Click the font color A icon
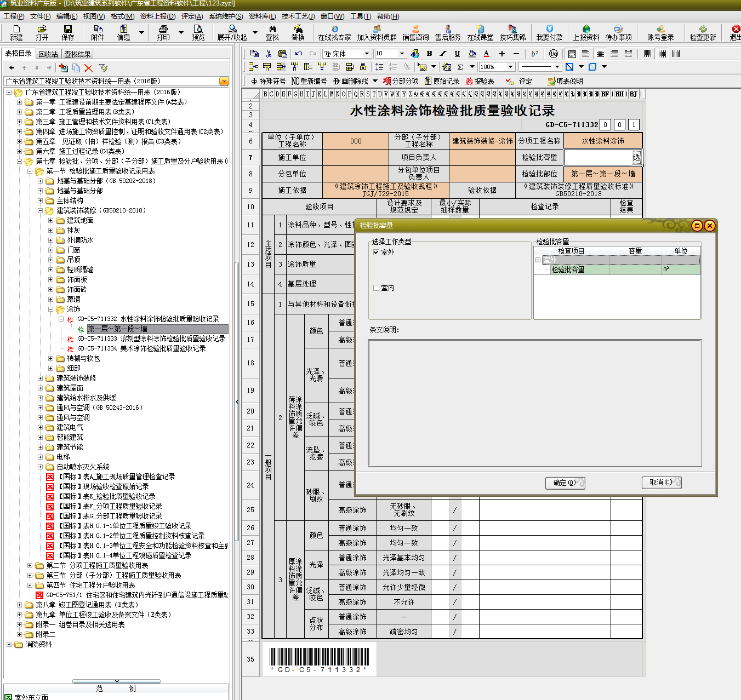 pyautogui.click(x=486, y=53)
